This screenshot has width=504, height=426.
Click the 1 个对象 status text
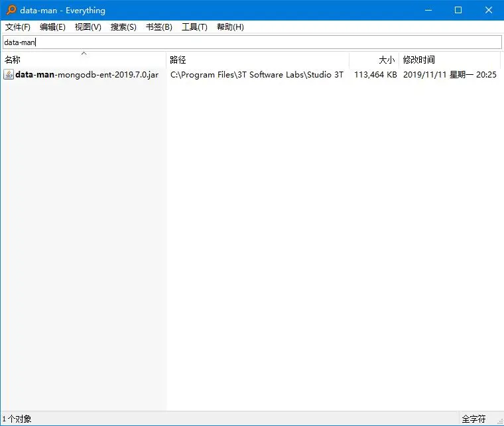coord(17,419)
